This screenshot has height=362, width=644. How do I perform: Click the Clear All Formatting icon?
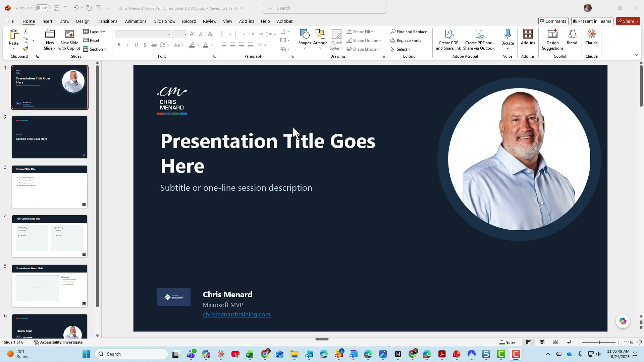(x=210, y=34)
